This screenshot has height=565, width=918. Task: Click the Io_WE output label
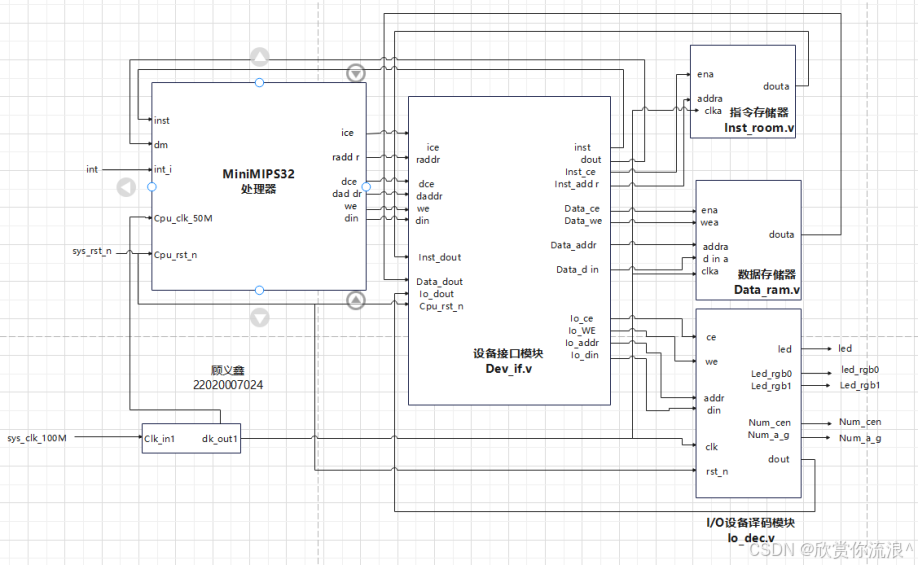pyautogui.click(x=582, y=331)
